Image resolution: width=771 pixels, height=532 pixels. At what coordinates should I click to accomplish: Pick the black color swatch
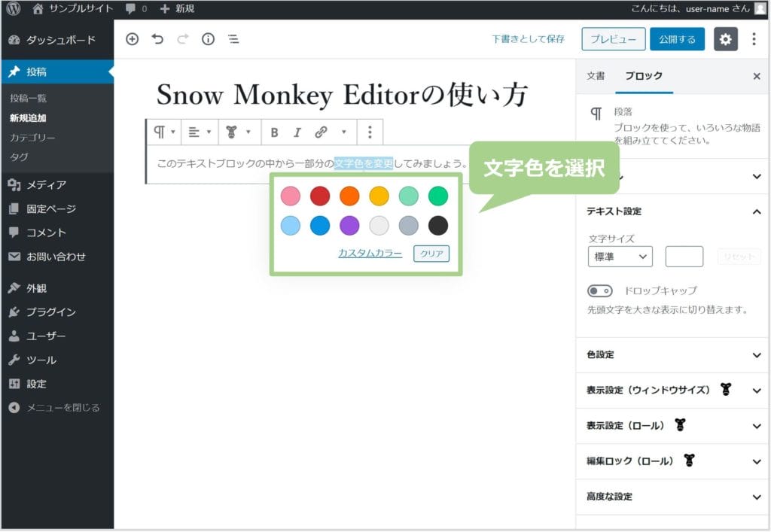[x=438, y=226]
